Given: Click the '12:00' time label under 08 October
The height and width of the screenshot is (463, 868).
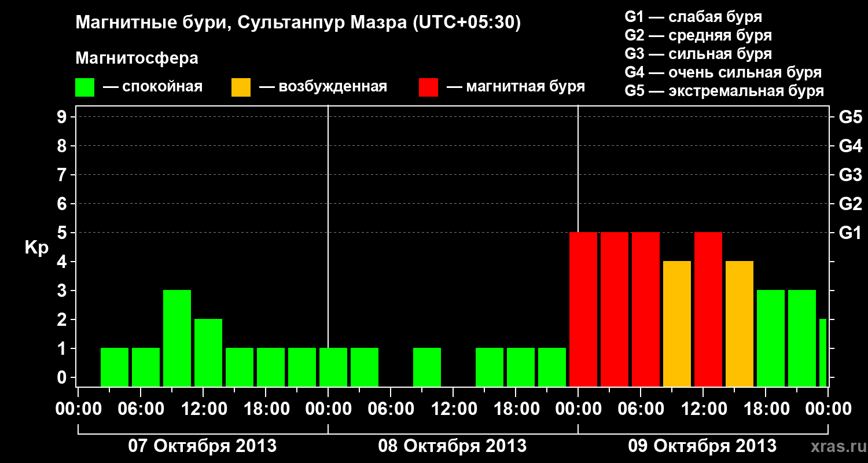Looking at the screenshot, I should [x=453, y=409].
